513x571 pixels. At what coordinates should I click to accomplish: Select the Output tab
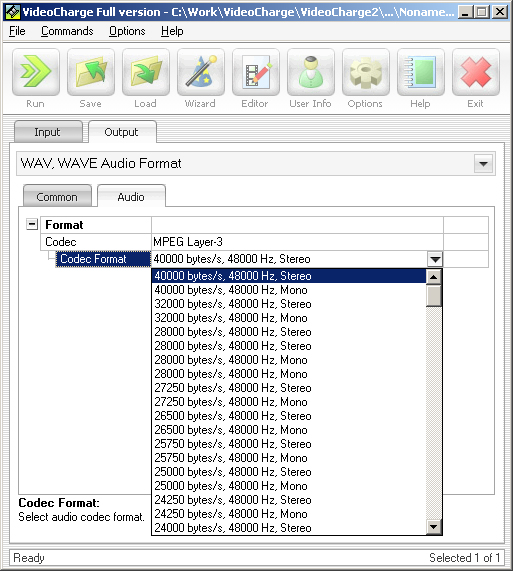pyautogui.click(x=122, y=132)
